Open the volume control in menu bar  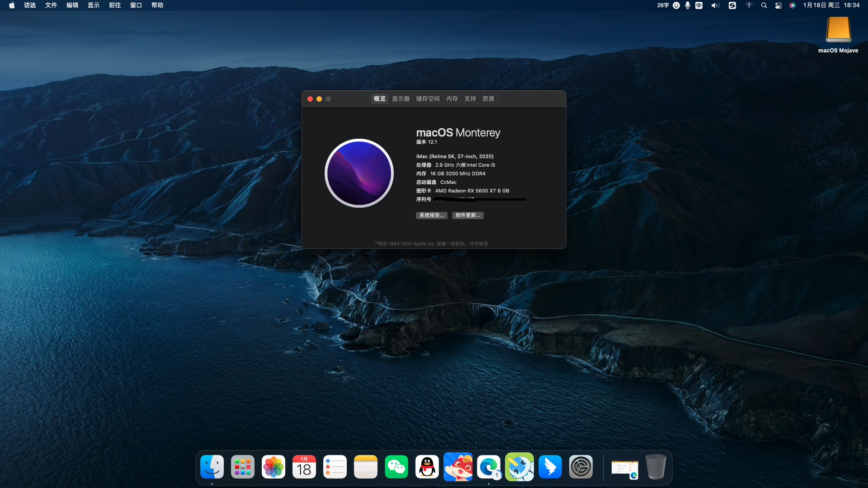point(715,5)
